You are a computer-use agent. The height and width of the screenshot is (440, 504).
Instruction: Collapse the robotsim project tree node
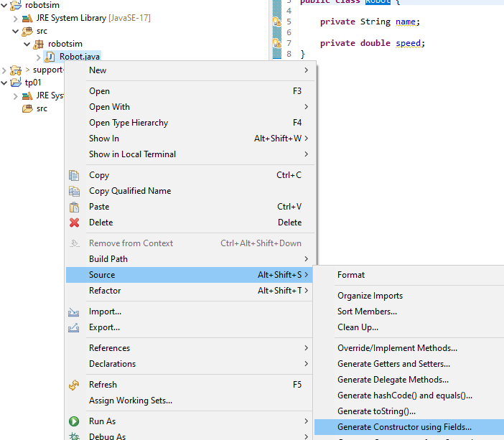[5, 5]
